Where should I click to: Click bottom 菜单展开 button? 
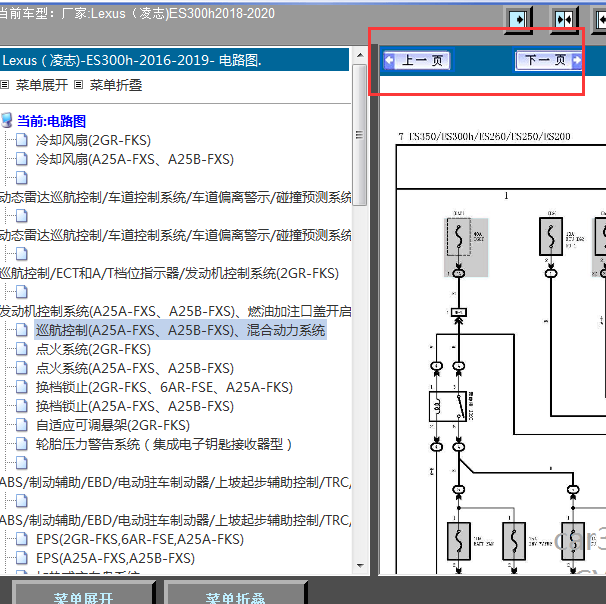83,594
